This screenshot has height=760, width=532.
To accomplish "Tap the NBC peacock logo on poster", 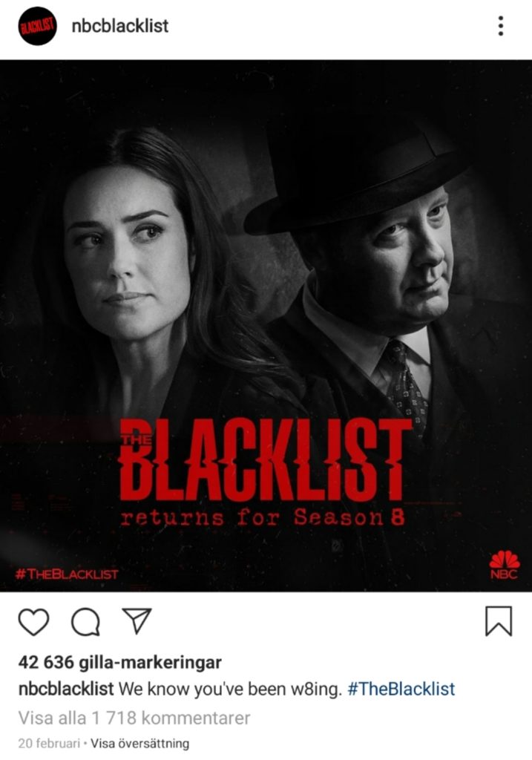I will point(504,565).
